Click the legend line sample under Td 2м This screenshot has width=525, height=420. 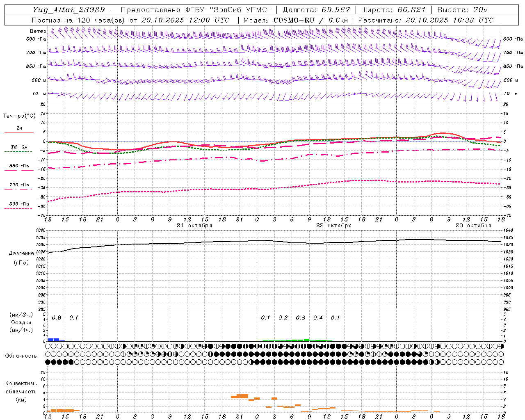tap(18, 151)
